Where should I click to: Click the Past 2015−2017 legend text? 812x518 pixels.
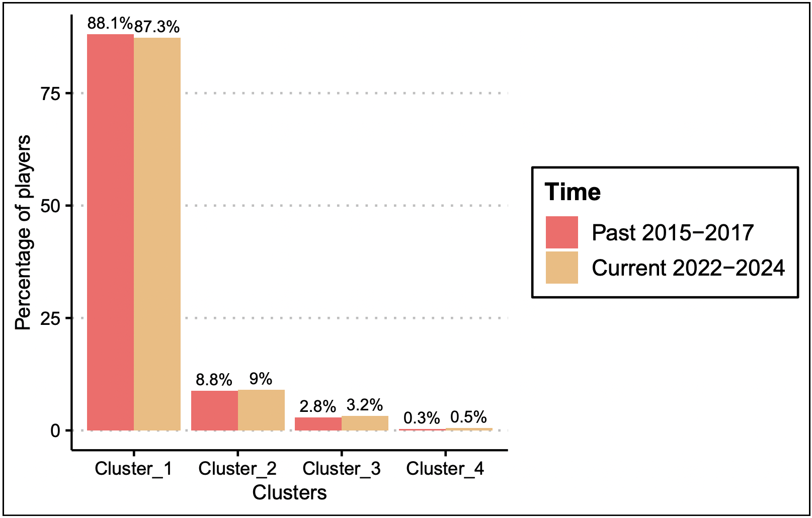pyautogui.click(x=673, y=232)
